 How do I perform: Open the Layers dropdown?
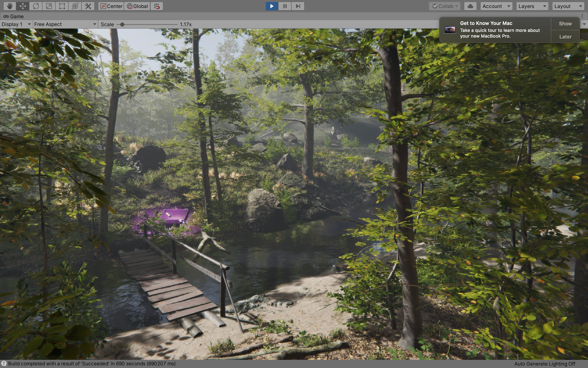532,6
